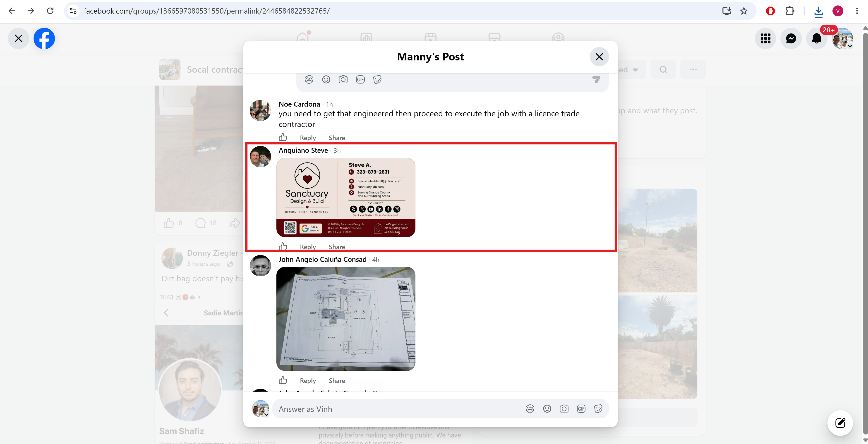
Task: Go forward to the next page
Action: pos(31,11)
